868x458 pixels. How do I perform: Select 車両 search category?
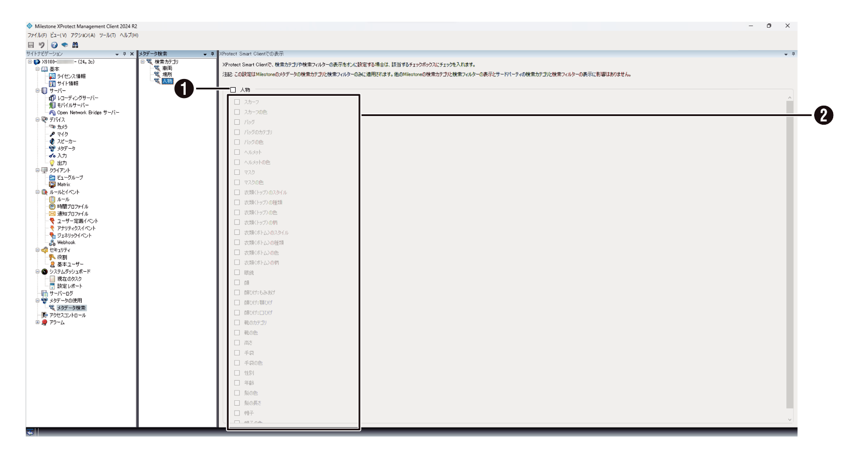click(x=167, y=69)
